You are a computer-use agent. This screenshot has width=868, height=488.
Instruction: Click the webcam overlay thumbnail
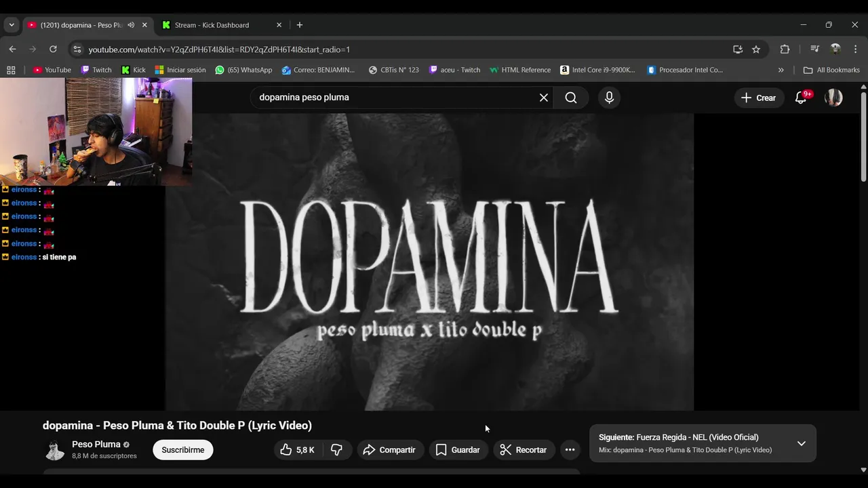[x=96, y=131]
